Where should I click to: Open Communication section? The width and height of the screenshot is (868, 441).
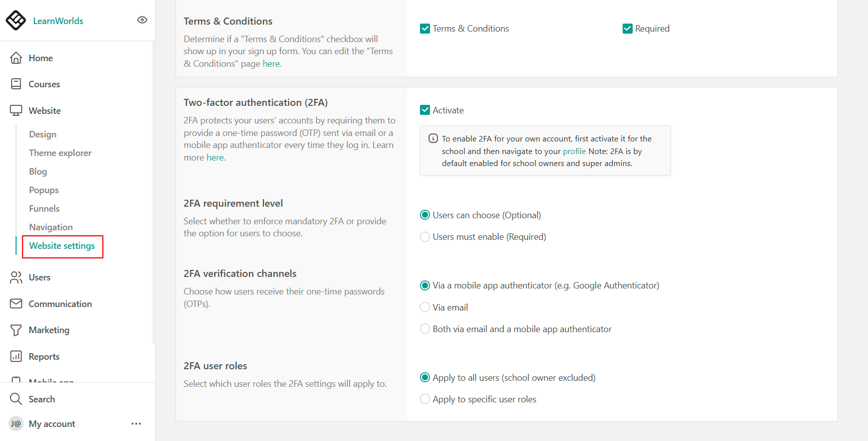point(60,304)
